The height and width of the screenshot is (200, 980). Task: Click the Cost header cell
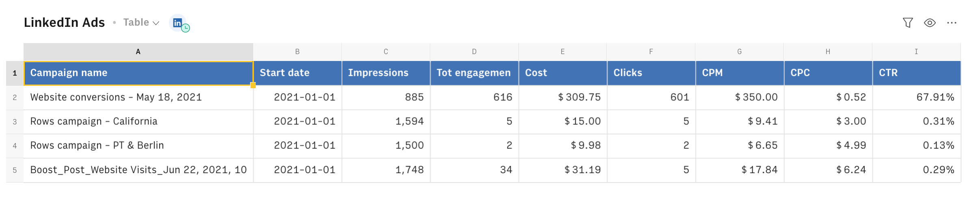(563, 73)
